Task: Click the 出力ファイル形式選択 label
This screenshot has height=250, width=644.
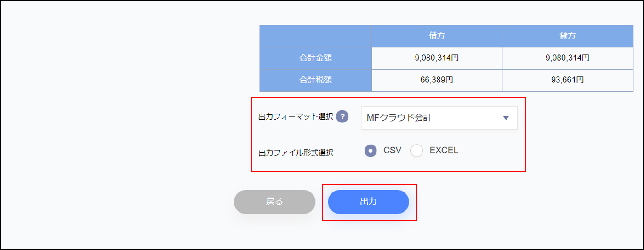Action: (296, 152)
